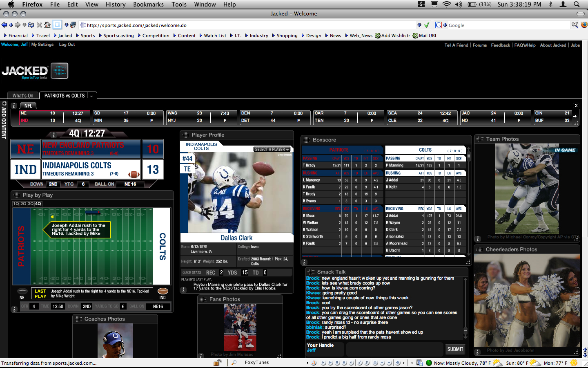
Task: Select the SD vs MIN game score box
Action: tap(128, 117)
